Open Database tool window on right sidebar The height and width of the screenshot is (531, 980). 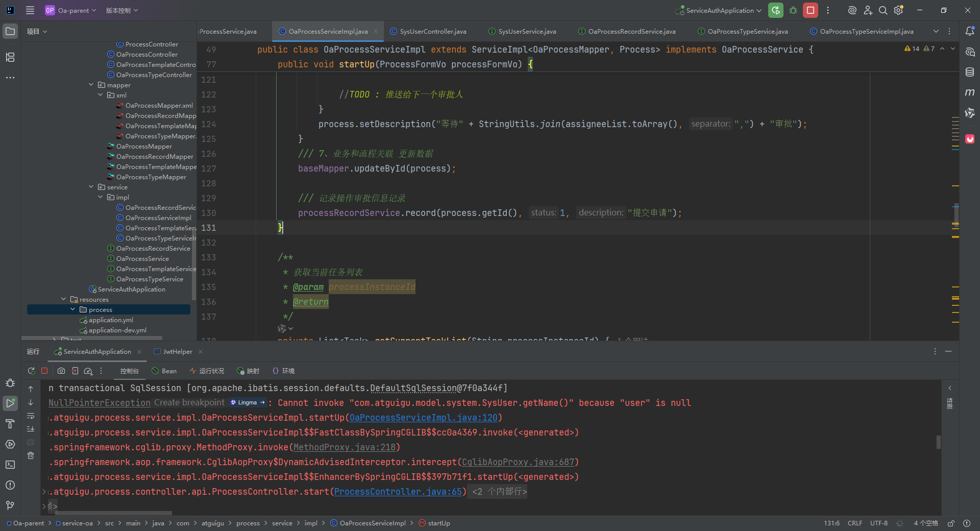tap(970, 72)
